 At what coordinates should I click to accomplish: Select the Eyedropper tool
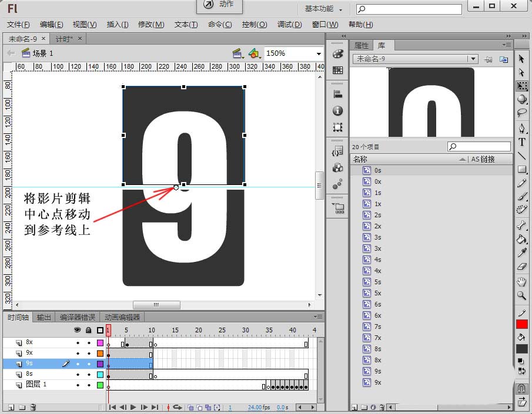point(522,253)
